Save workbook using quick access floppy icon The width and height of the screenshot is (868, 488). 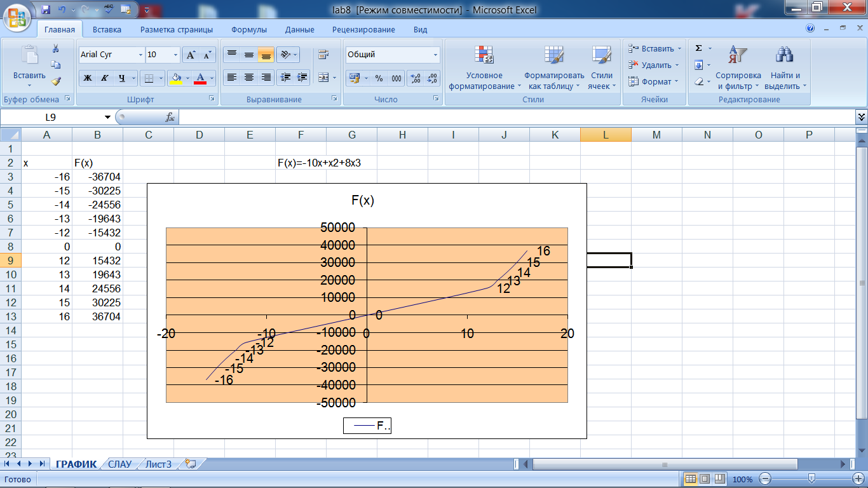click(45, 10)
